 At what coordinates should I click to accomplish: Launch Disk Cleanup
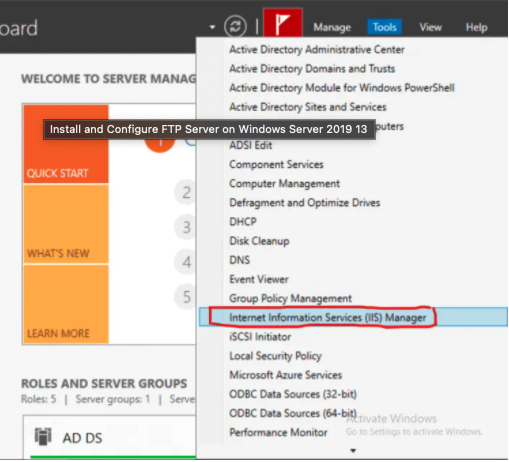(259, 241)
